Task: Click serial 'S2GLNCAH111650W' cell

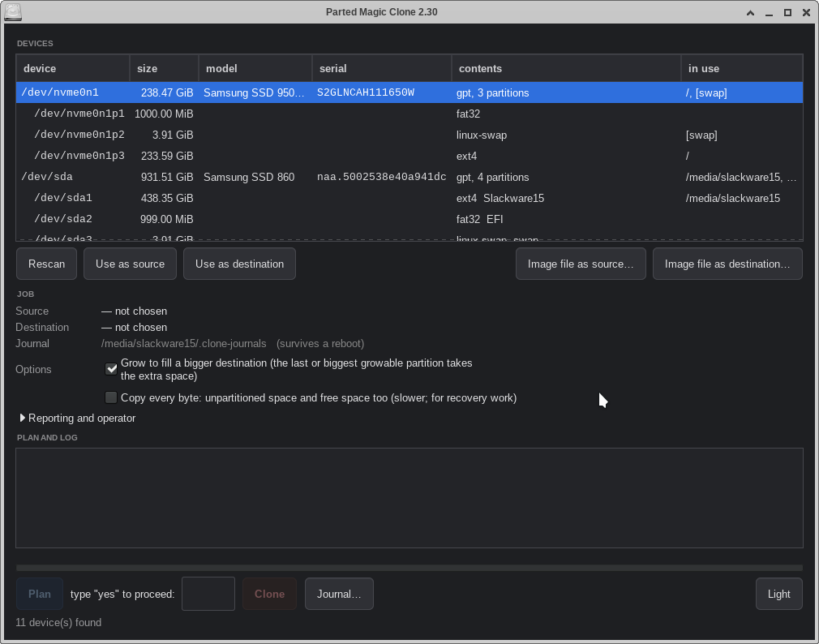Action: click(366, 92)
